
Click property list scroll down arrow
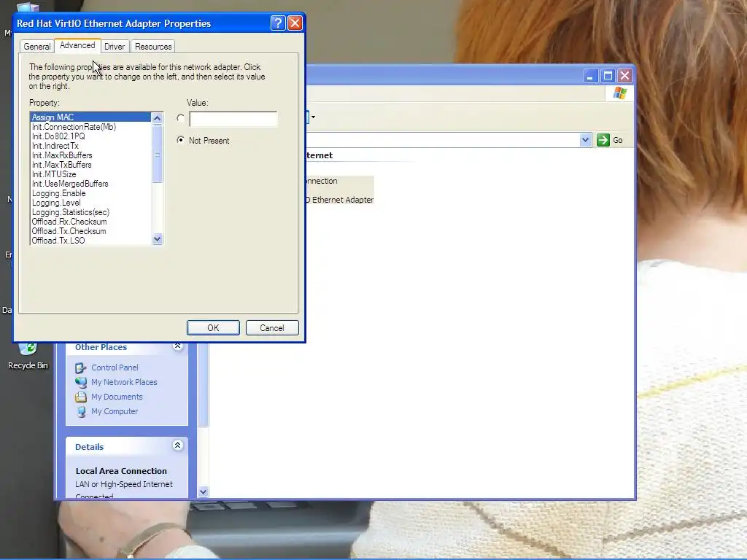[158, 239]
